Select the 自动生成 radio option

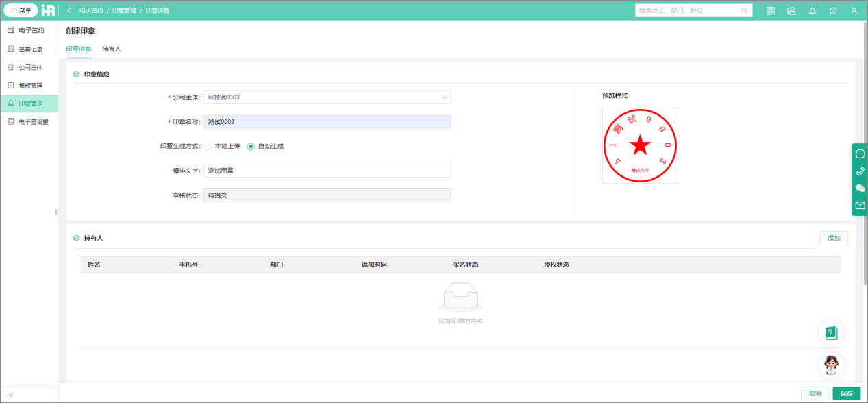click(x=251, y=146)
